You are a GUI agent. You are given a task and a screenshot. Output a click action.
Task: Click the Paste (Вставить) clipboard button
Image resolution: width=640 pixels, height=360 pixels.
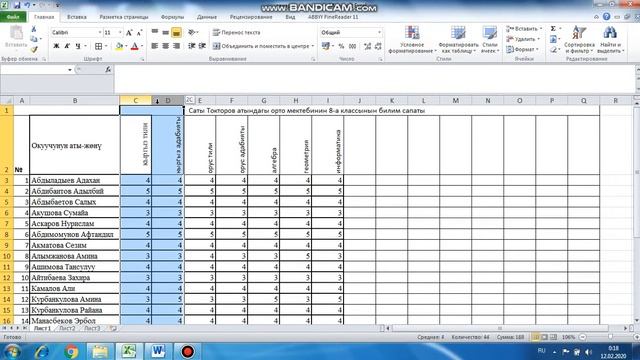point(16,38)
